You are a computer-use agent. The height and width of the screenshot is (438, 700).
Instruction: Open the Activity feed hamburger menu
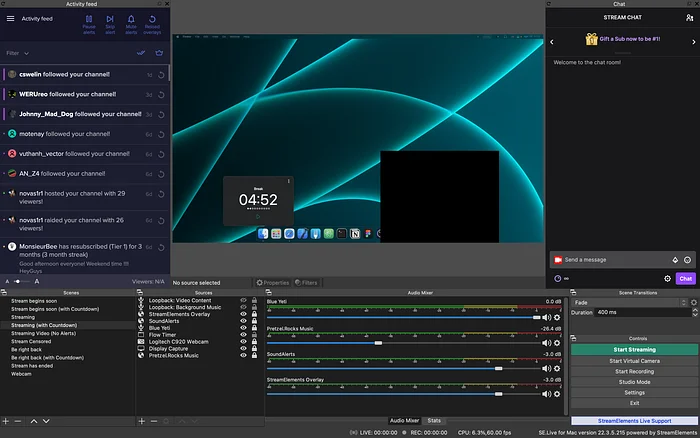click(11, 18)
